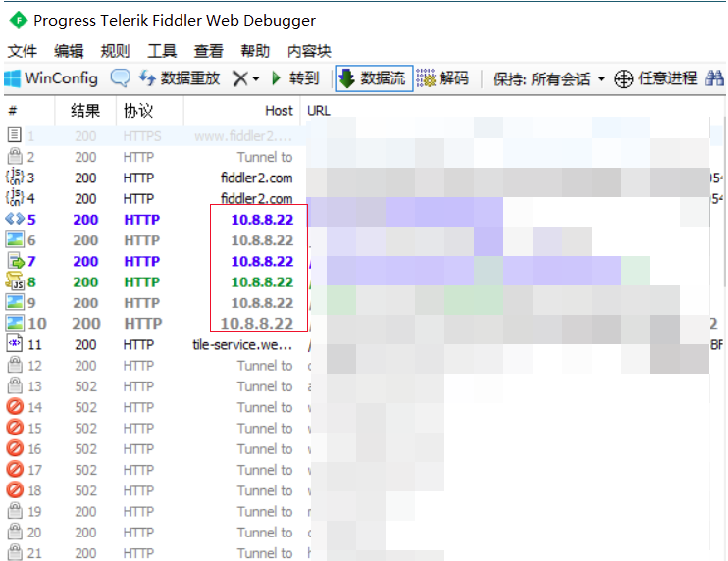Select session 13 lock icon
728x561 pixels.
(15, 385)
